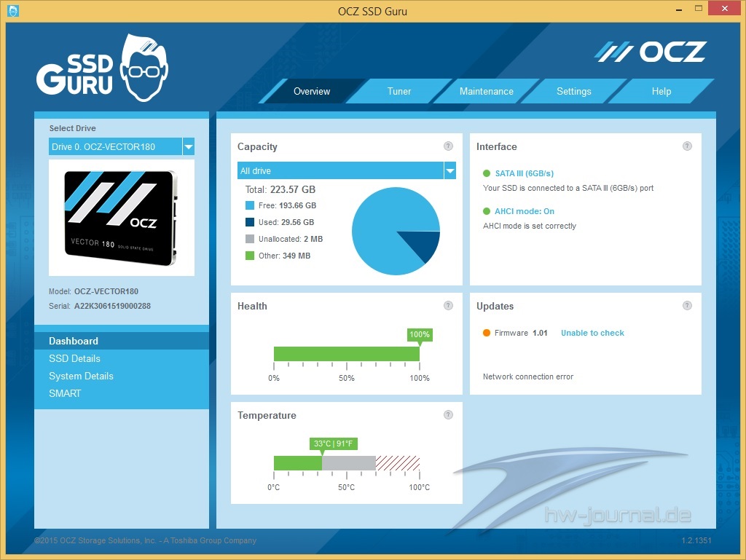Click the Interface panel help icon

(x=687, y=146)
